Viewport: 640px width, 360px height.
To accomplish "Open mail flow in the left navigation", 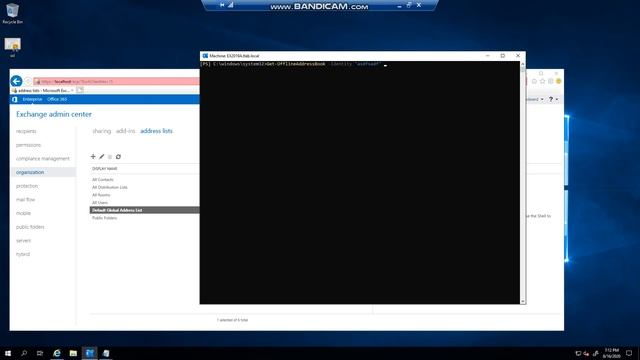I will click(x=25, y=200).
